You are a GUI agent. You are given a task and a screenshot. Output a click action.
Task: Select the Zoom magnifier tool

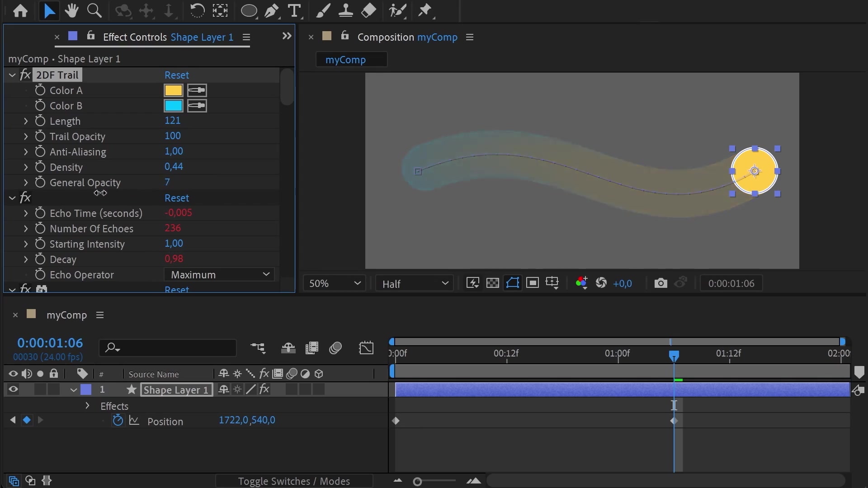[94, 10]
